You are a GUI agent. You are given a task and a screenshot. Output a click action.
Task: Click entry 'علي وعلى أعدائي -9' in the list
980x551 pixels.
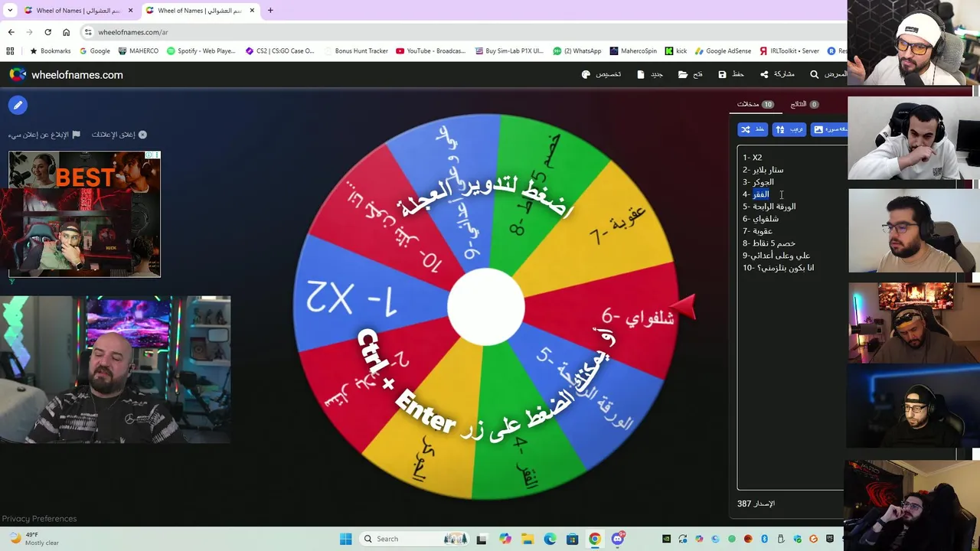tap(776, 256)
